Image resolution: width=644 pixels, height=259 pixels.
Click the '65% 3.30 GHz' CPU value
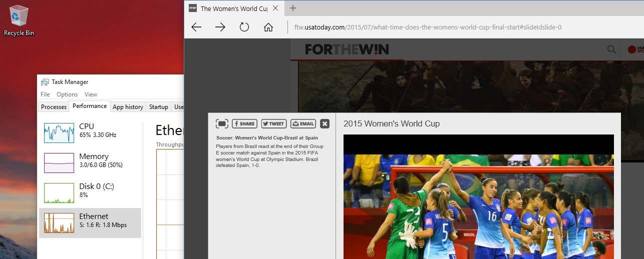point(98,135)
